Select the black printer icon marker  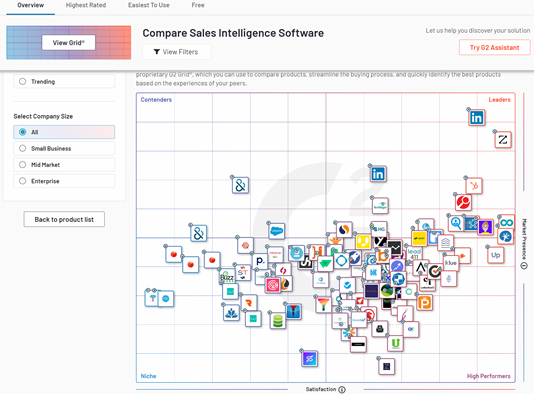[380, 329]
